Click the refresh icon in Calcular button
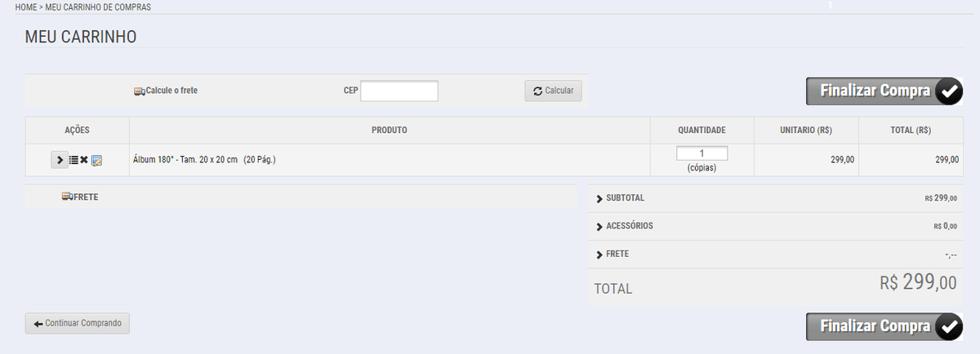 tap(537, 91)
